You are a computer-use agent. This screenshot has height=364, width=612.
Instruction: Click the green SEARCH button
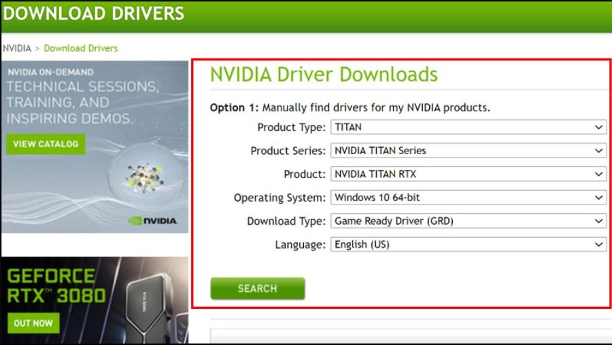258,289
